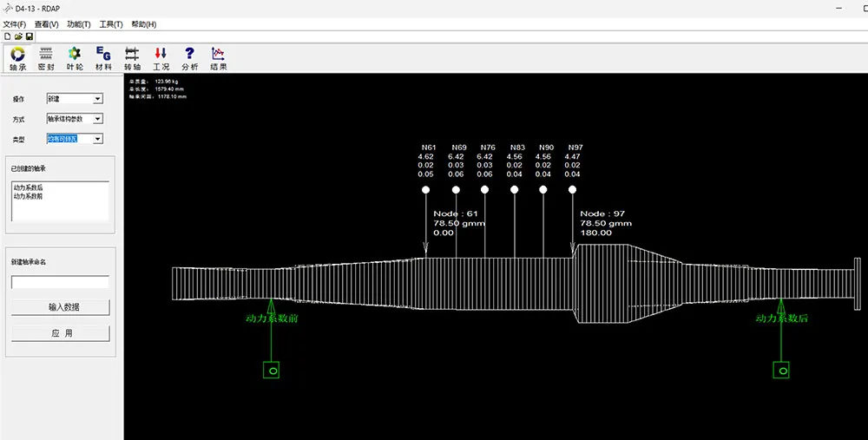Open the 分析 (analysis) question-mark icon
Viewport: 868px width, 440px height.
pyautogui.click(x=189, y=58)
